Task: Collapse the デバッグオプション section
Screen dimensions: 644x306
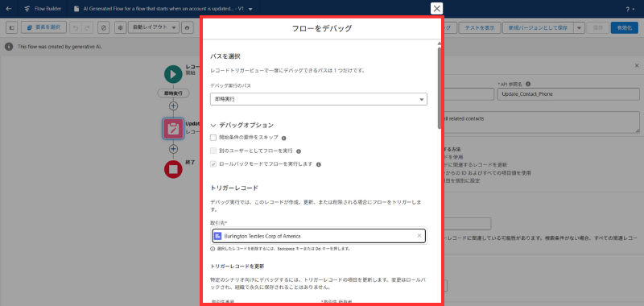Action: [x=213, y=125]
